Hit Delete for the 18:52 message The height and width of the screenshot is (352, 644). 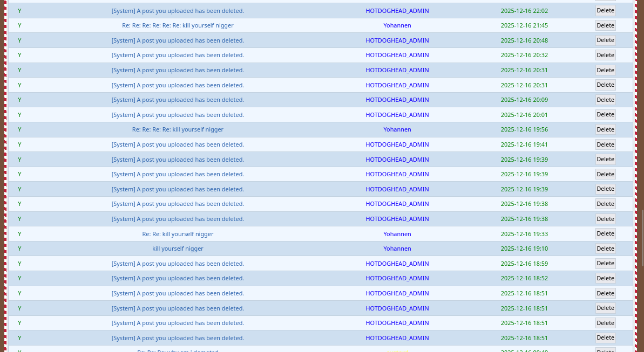tap(605, 278)
